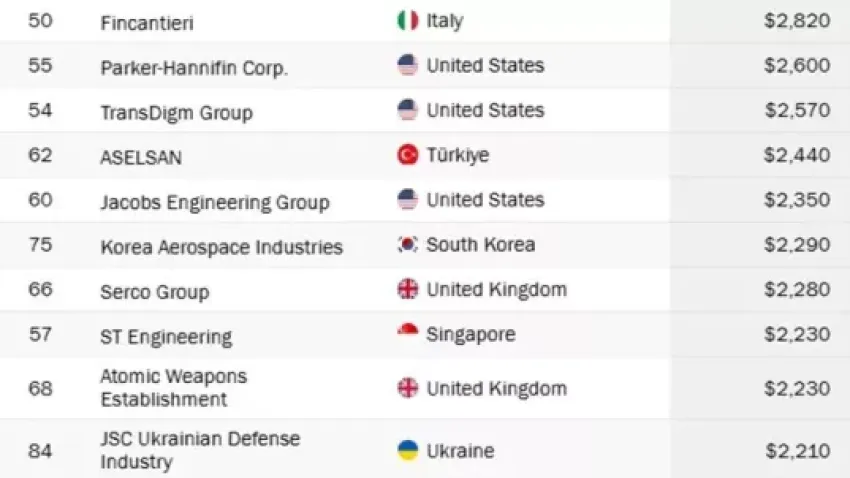The height and width of the screenshot is (478, 850).
Task: Click the UK flag in Atomic Weapons row
Action: tap(407, 388)
